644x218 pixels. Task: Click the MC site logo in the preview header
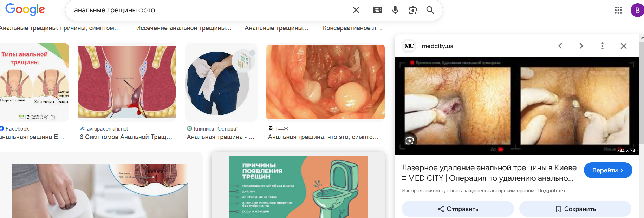point(409,46)
